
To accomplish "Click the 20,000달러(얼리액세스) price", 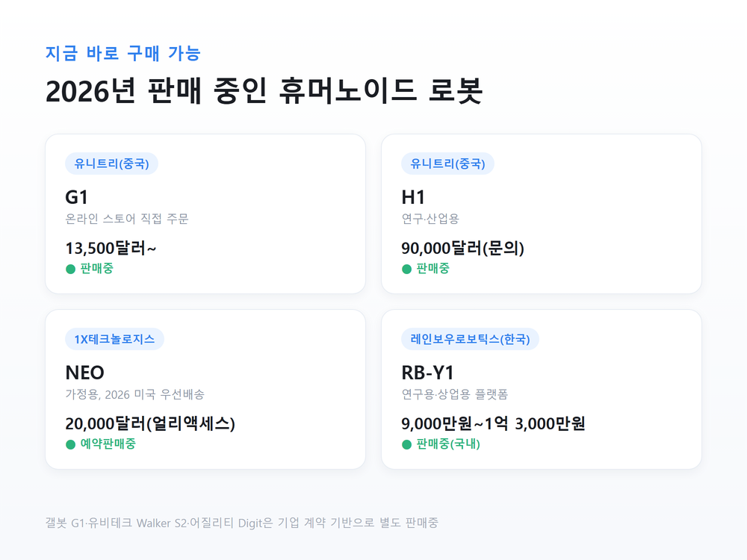I will point(150,423).
